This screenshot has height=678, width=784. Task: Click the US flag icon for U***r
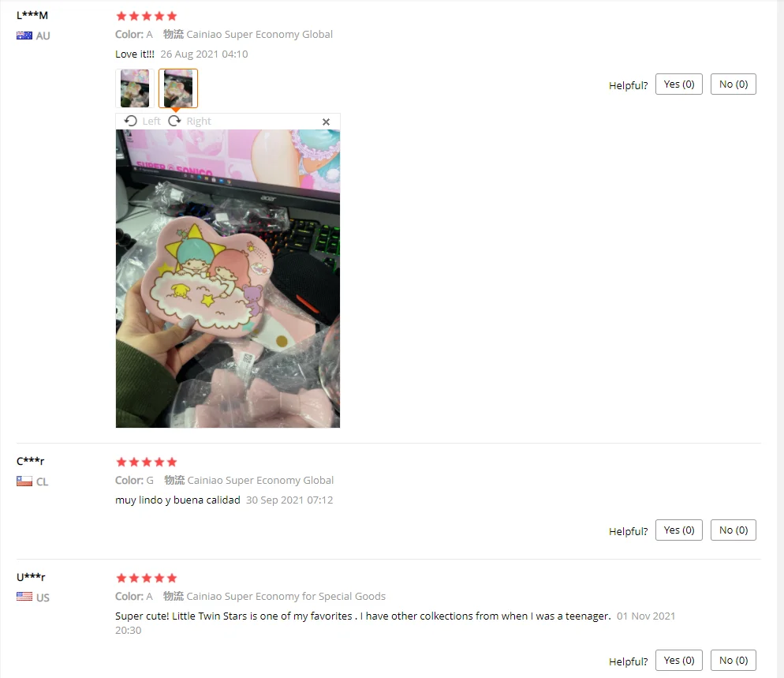coord(24,597)
